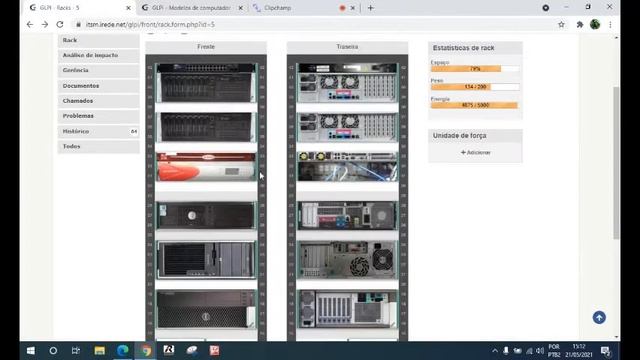
Task: Click the volume icon in system tray
Action: point(540,351)
